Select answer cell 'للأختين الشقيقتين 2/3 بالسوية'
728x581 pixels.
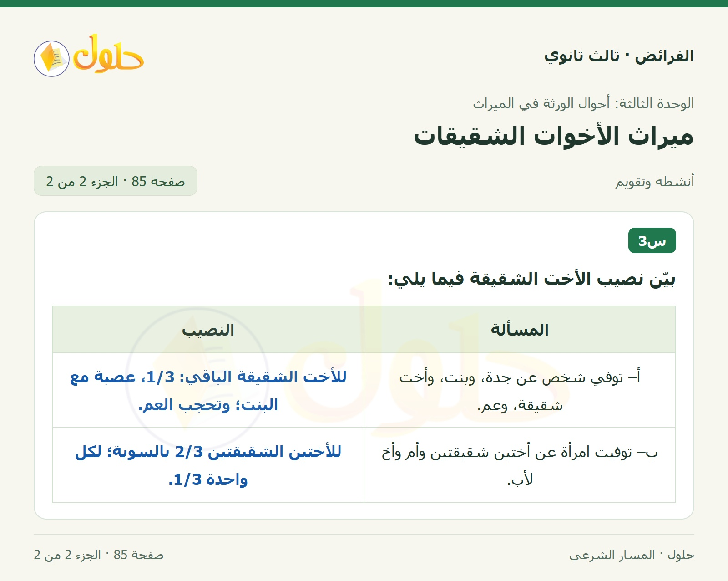click(x=208, y=465)
